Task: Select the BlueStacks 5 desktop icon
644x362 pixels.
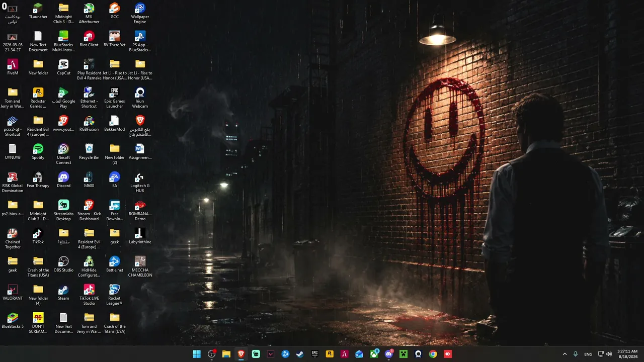Action: [x=13, y=321]
